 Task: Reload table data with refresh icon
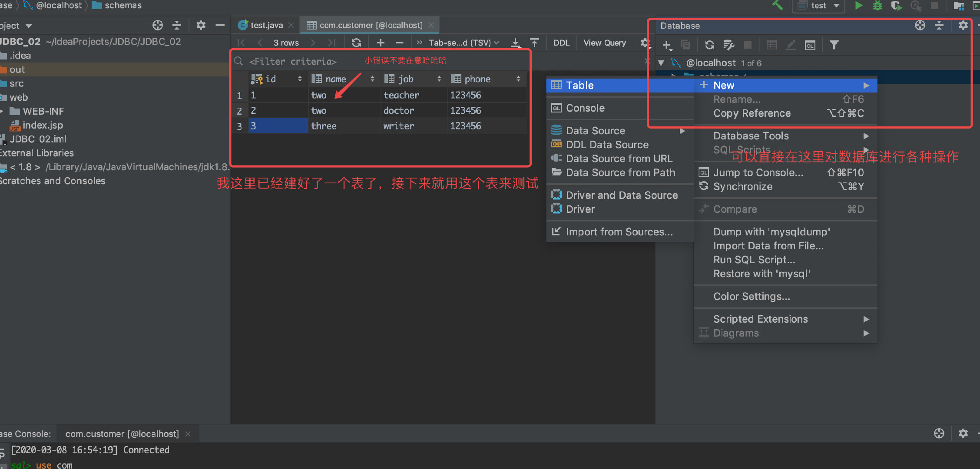(356, 43)
